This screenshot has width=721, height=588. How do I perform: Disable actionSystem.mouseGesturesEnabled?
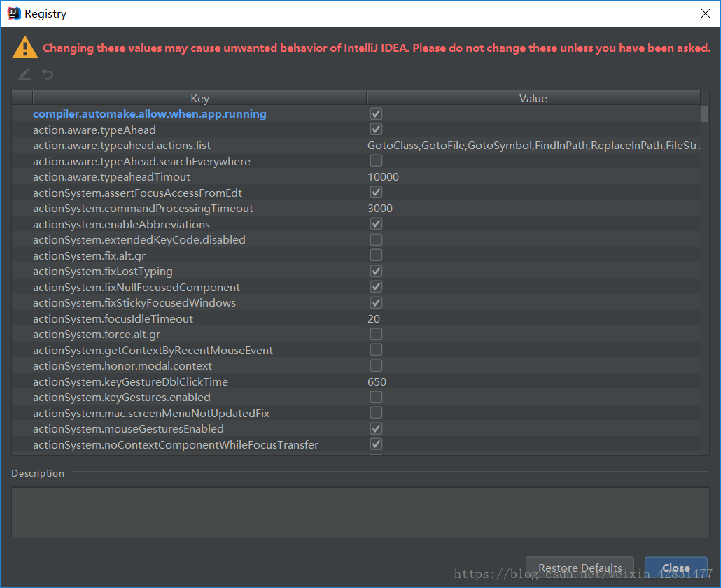[376, 428]
